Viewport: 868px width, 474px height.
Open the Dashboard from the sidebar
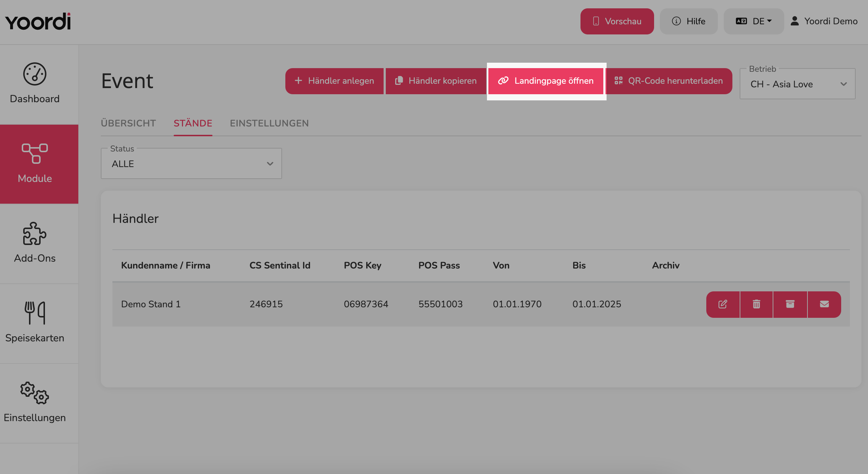pyautogui.click(x=35, y=83)
